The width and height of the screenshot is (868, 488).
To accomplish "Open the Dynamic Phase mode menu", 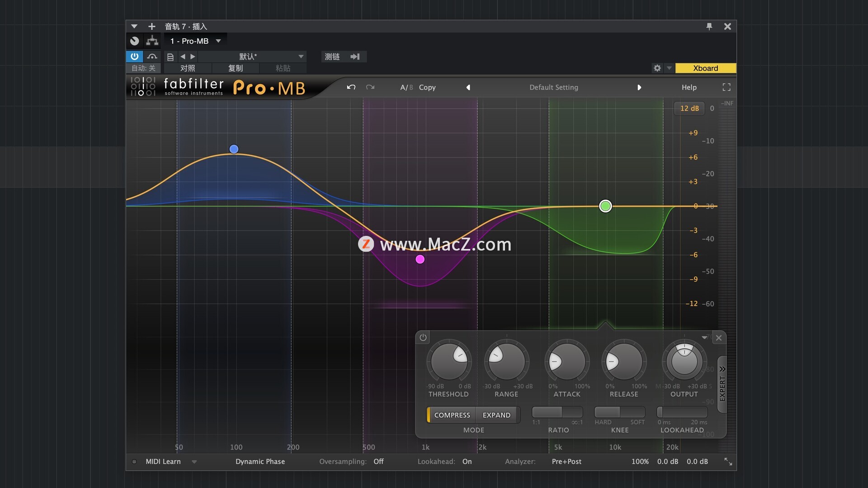I will pos(260,461).
